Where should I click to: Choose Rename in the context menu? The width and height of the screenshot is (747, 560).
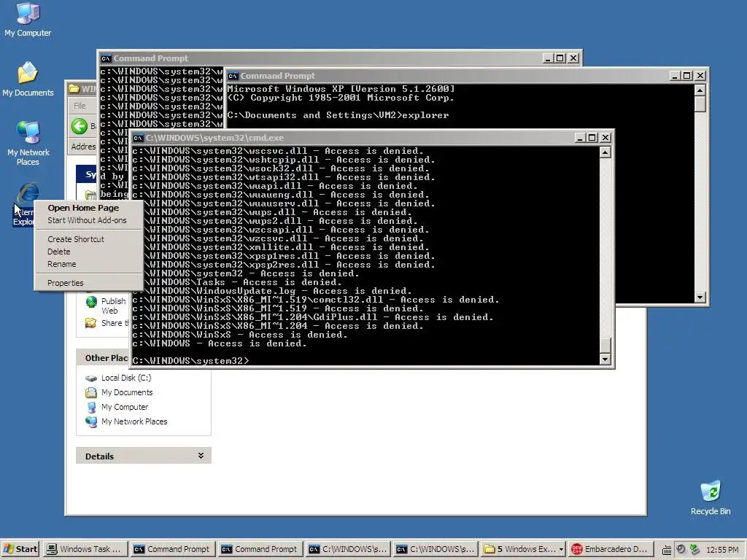(x=61, y=264)
